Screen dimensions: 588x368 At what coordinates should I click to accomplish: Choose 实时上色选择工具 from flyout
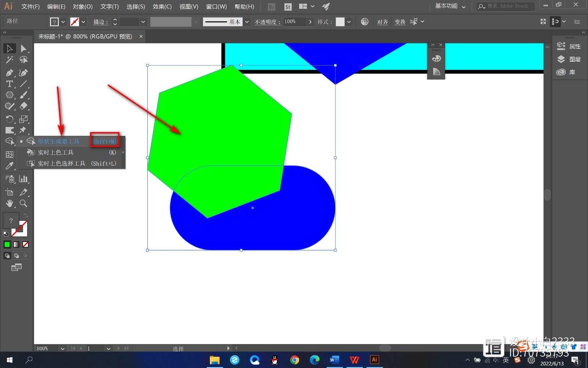(x=71, y=163)
